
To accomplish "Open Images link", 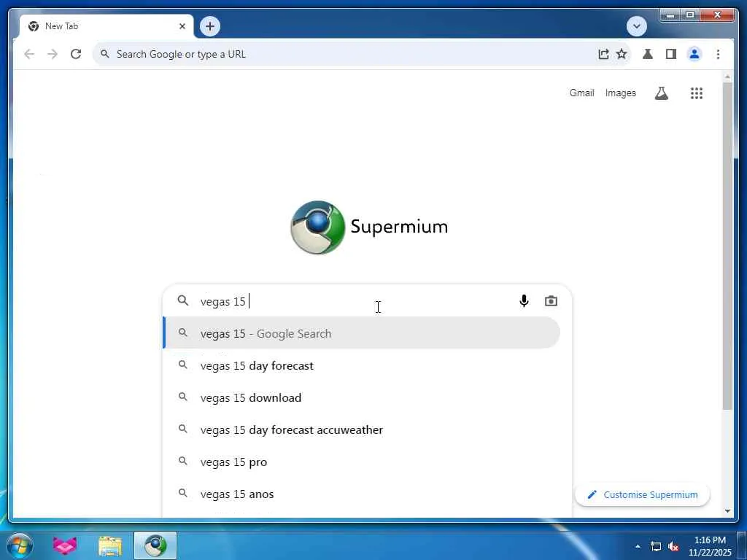I will [620, 93].
